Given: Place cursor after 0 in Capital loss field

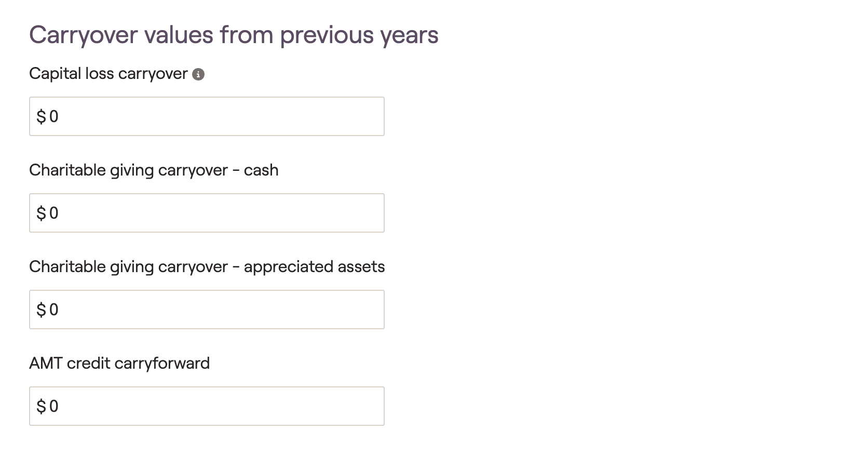Looking at the screenshot, I should pyautogui.click(x=60, y=116).
